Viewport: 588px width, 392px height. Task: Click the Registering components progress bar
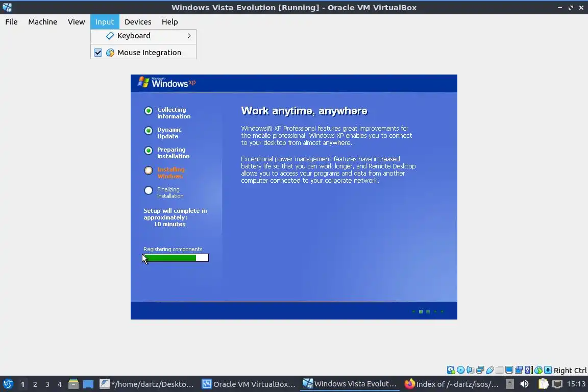click(176, 258)
